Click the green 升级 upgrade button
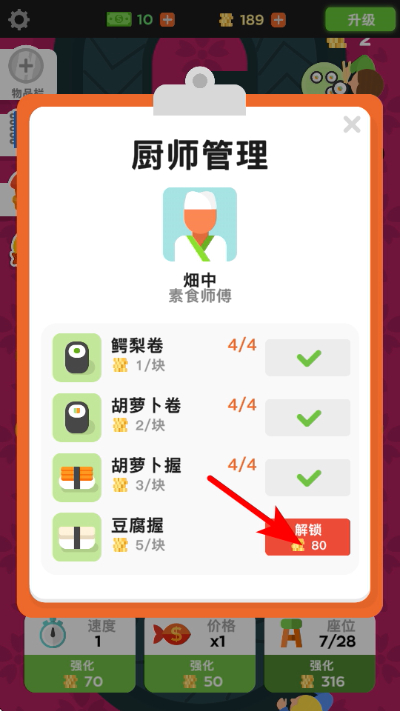Image resolution: width=400 pixels, height=711 pixels. [361, 19]
